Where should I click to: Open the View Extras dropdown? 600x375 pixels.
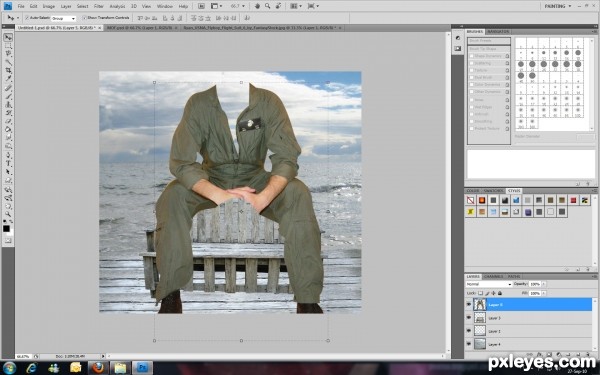(217, 6)
